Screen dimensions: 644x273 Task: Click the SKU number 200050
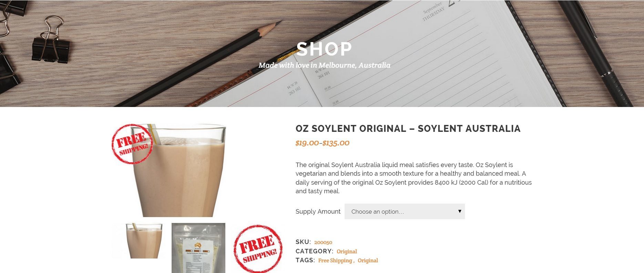(x=323, y=242)
